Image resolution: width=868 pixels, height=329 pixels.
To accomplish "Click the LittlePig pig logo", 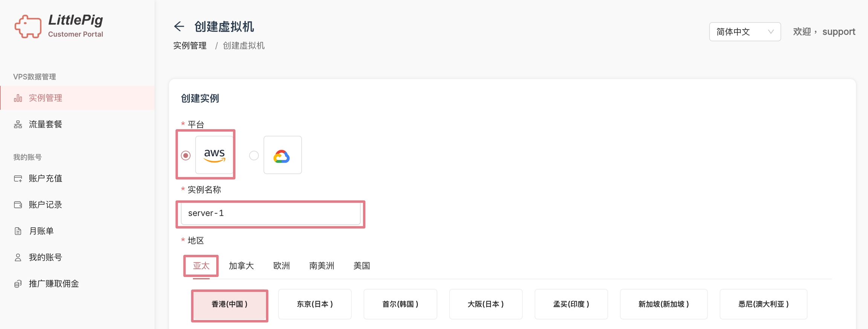I will click(x=28, y=26).
